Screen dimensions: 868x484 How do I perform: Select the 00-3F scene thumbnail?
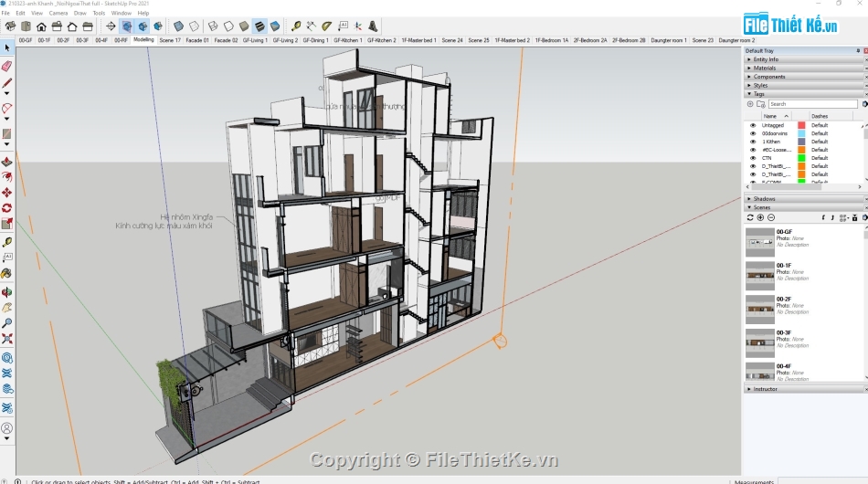pos(759,343)
